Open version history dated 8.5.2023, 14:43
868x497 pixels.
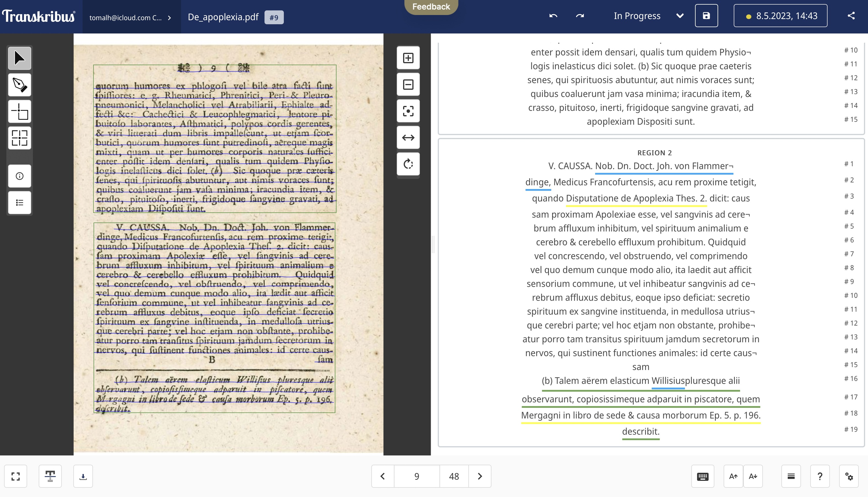click(780, 16)
